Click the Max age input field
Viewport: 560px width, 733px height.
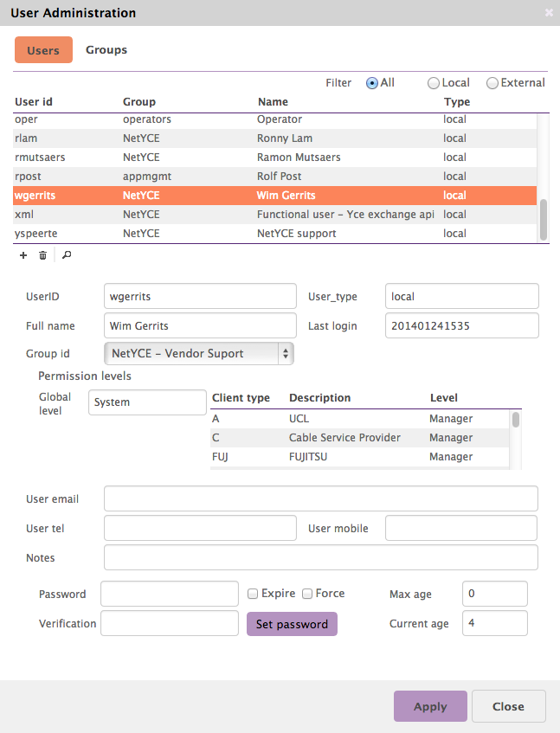494,594
